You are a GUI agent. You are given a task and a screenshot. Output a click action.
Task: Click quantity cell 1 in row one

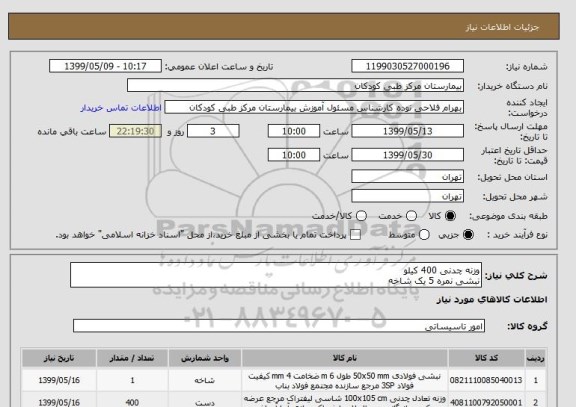132,380
